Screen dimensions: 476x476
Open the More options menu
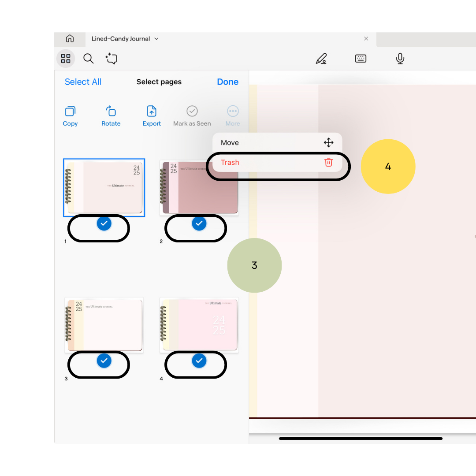coord(233,116)
